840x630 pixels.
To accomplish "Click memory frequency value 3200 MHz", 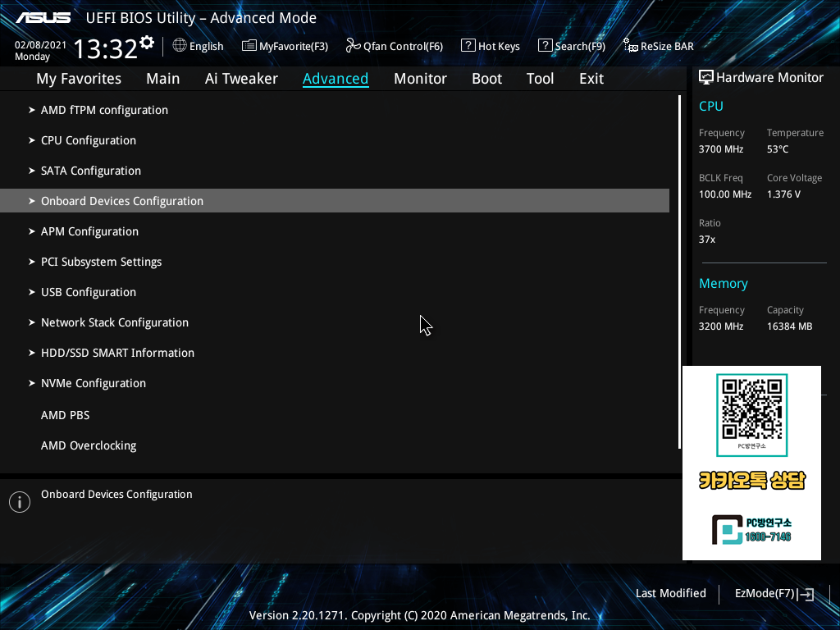I will [721, 326].
